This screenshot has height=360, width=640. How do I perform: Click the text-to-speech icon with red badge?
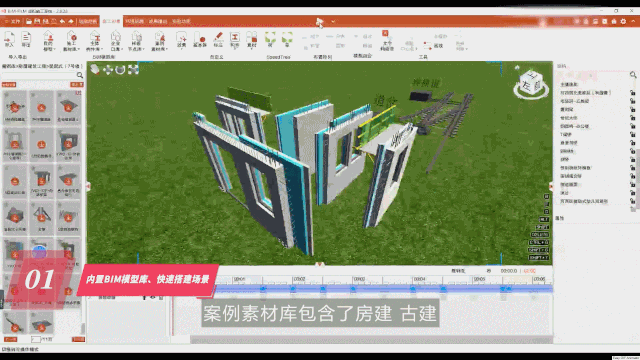[x=387, y=40]
